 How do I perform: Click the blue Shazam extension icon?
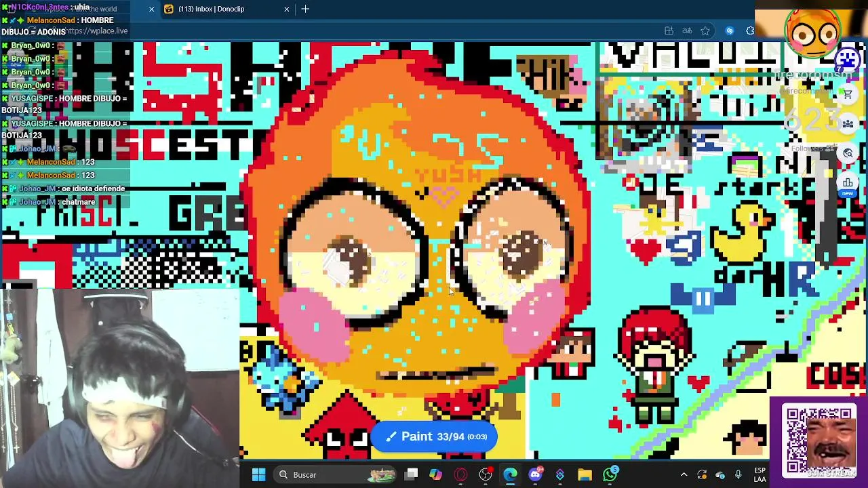(730, 30)
